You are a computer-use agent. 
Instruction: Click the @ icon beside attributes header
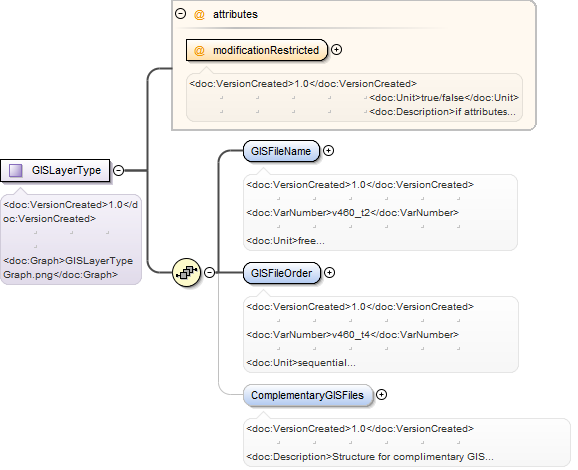199,14
